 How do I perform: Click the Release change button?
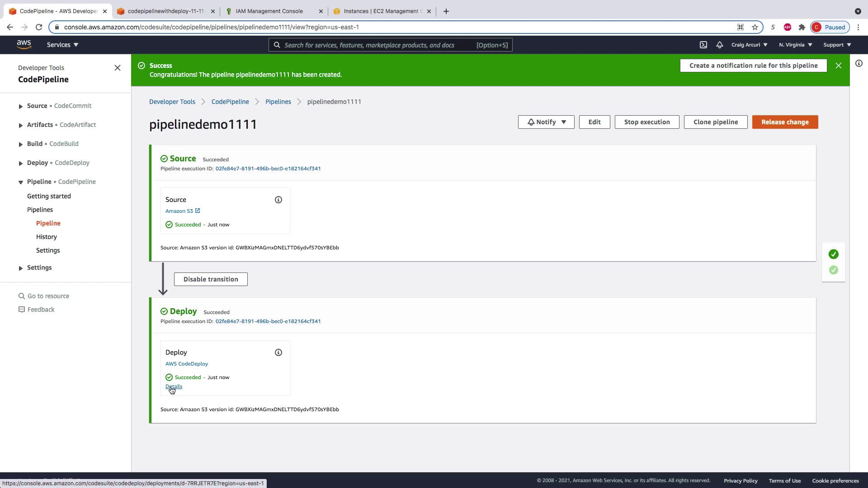point(785,122)
